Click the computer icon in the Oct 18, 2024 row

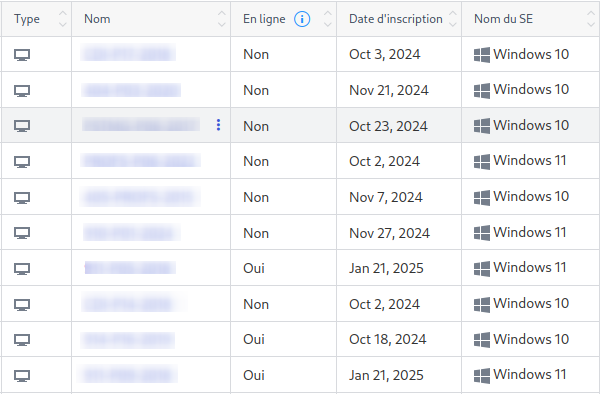(x=22, y=340)
